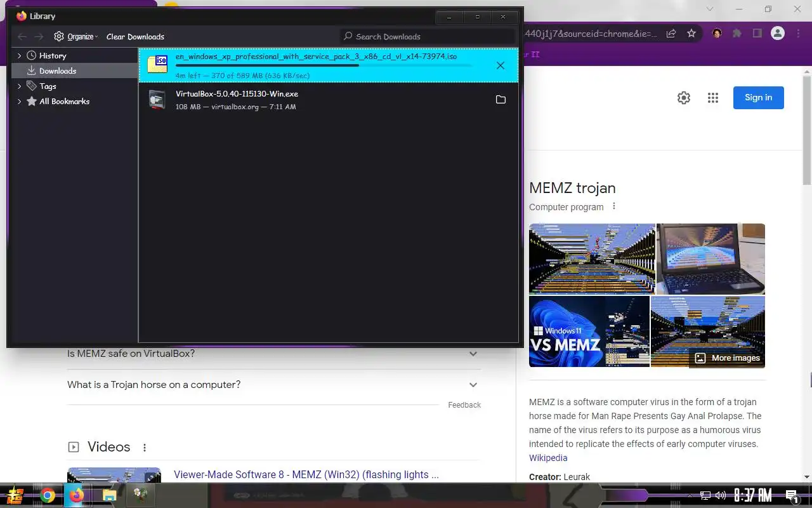Expand "Is MEMZ safe on VirtualBox?" question
Viewport: 812px width, 508px height.
coord(274,354)
